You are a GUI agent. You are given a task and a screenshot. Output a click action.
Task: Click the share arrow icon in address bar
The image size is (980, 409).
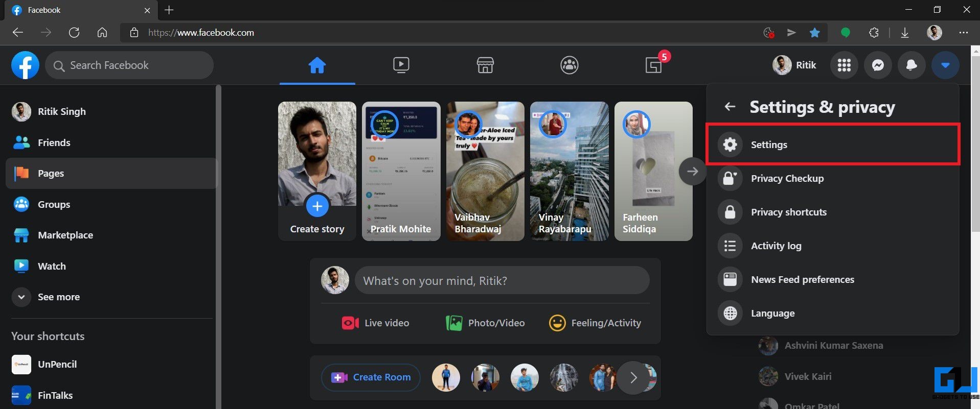click(791, 33)
